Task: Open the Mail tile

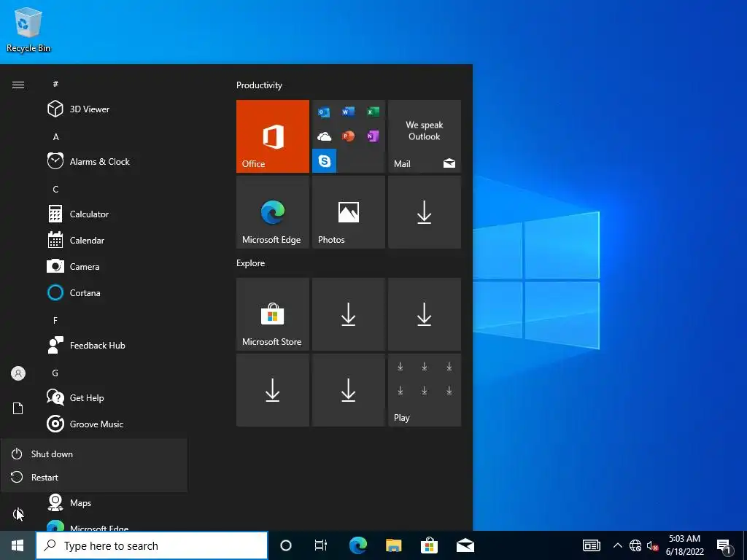Action: tap(425, 136)
